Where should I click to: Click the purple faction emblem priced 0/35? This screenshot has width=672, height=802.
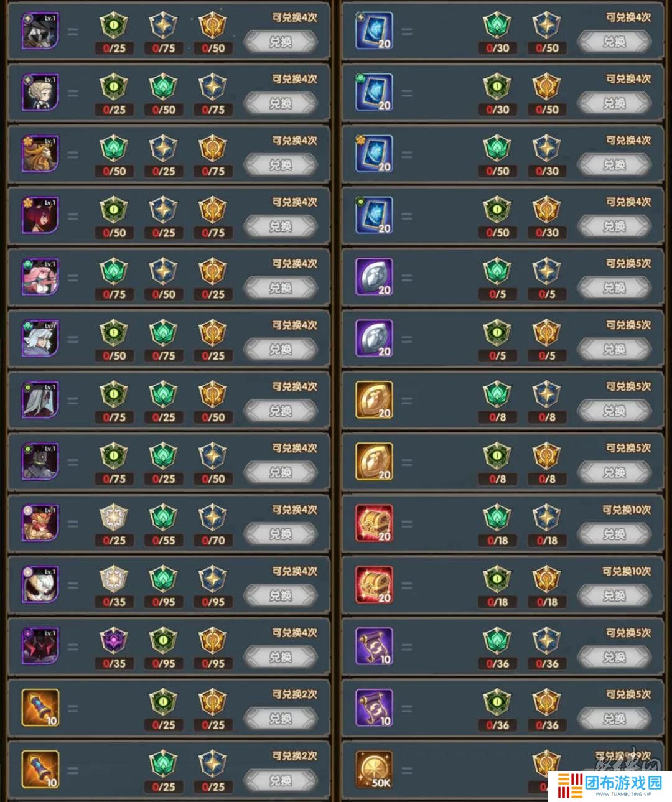[x=114, y=641]
